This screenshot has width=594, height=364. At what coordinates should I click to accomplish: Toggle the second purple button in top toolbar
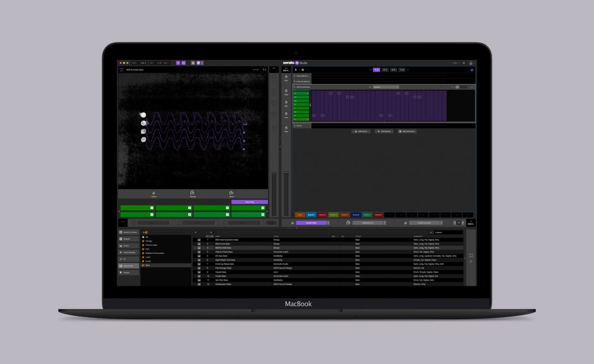(x=185, y=63)
